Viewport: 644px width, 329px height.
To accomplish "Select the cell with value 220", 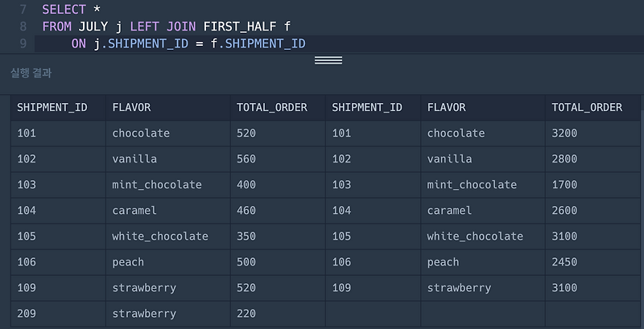I will click(246, 314).
